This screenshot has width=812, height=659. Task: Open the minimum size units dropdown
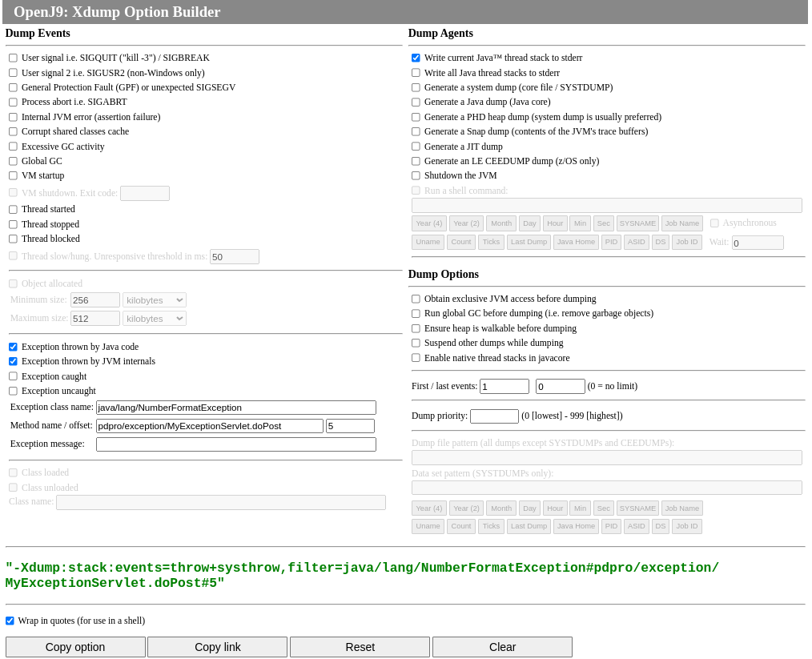point(154,299)
